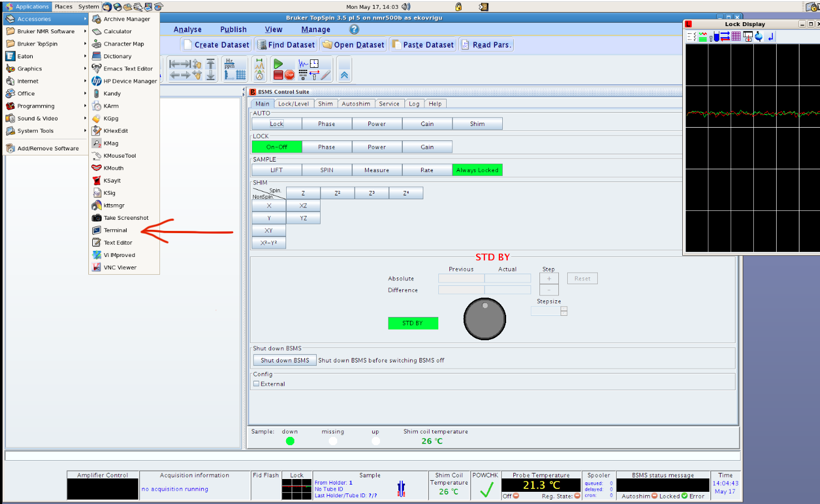Expand the Internet submenu

tap(46, 81)
